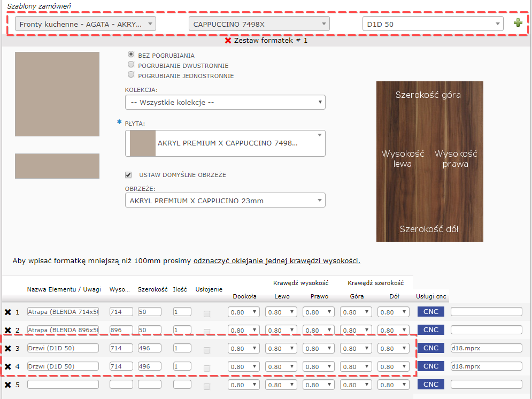The height and width of the screenshot is (399, 532).
Task: Follow the odznaczyć oklejanie jednej krawędzi link
Action: point(276,261)
